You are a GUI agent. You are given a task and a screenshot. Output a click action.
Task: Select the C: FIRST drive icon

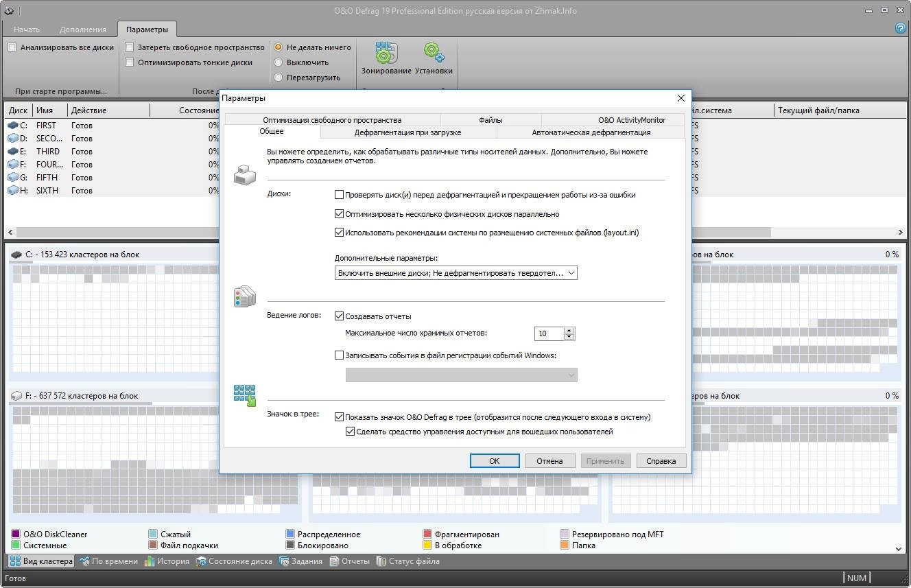(13, 126)
